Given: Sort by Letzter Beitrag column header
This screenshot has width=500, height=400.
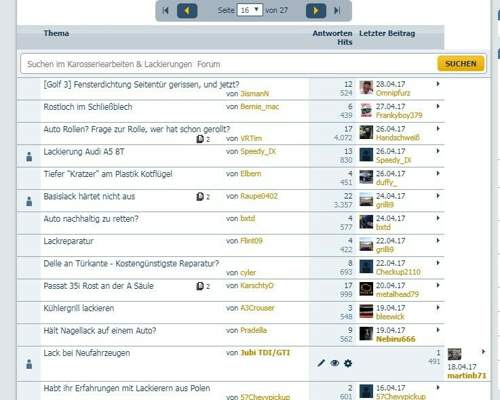Looking at the screenshot, I should tap(387, 33).
